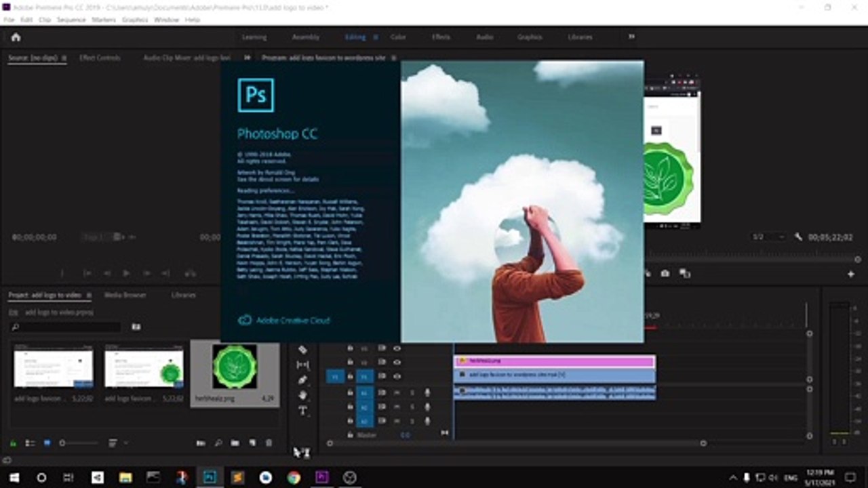Viewport: 868px width, 488px height.
Task: Open the Media Browser tab
Action: coord(125,296)
